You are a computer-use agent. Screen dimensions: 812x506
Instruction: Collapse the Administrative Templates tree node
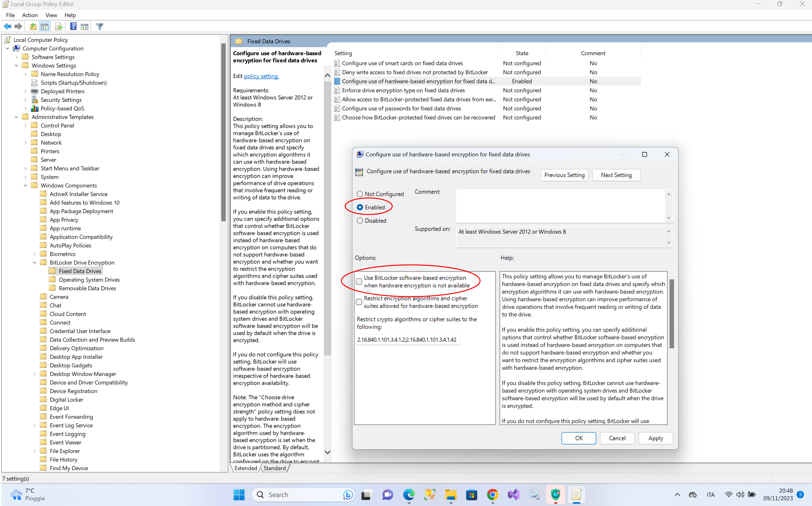[17, 117]
